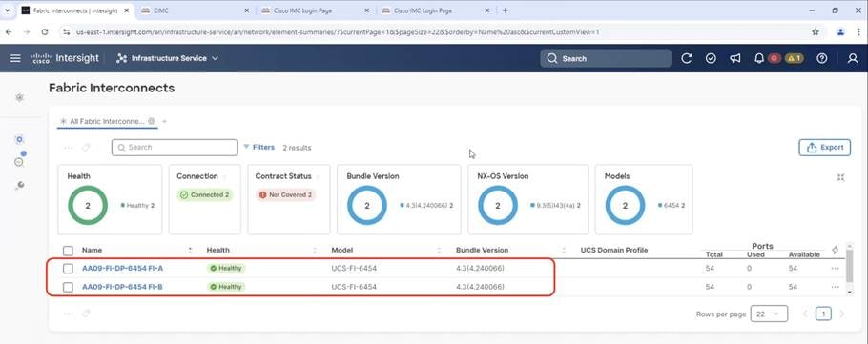
Task: Click the Bundle Version donut chart
Action: click(367, 205)
